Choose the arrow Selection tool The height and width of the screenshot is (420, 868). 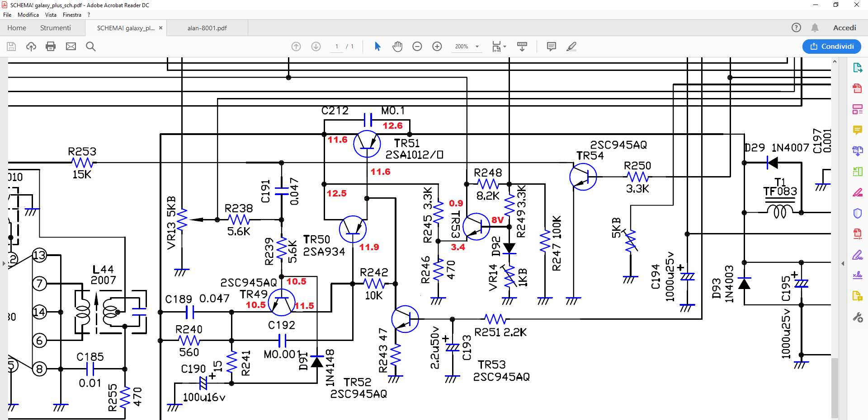tap(378, 47)
